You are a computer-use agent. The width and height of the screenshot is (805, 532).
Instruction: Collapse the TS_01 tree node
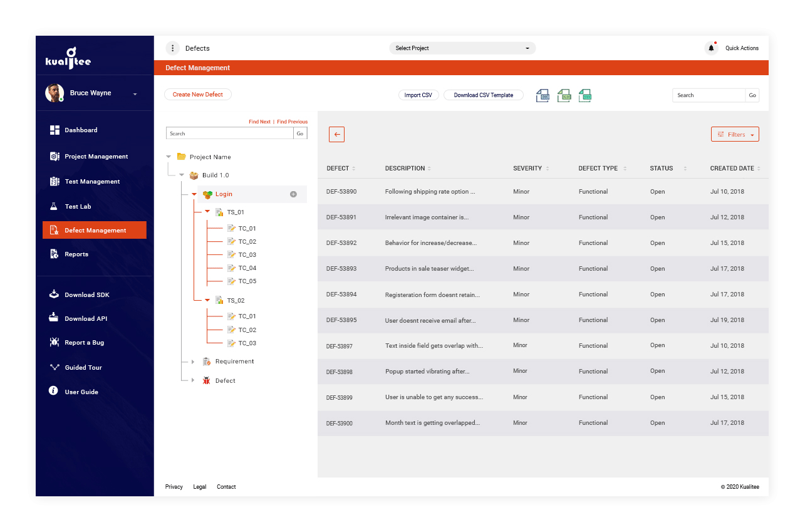[207, 212]
